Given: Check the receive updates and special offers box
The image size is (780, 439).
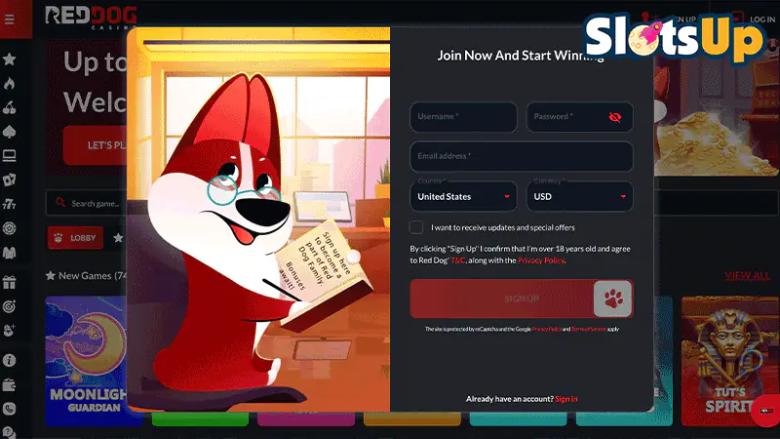Looking at the screenshot, I should [417, 227].
